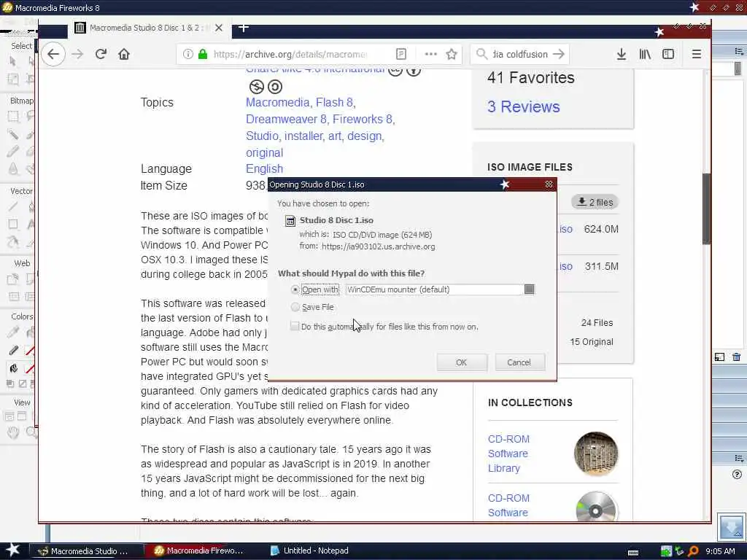This screenshot has width=747, height=560.
Task: Cancel the Opening Studio 8 Disc dialog
Action: pyautogui.click(x=519, y=362)
